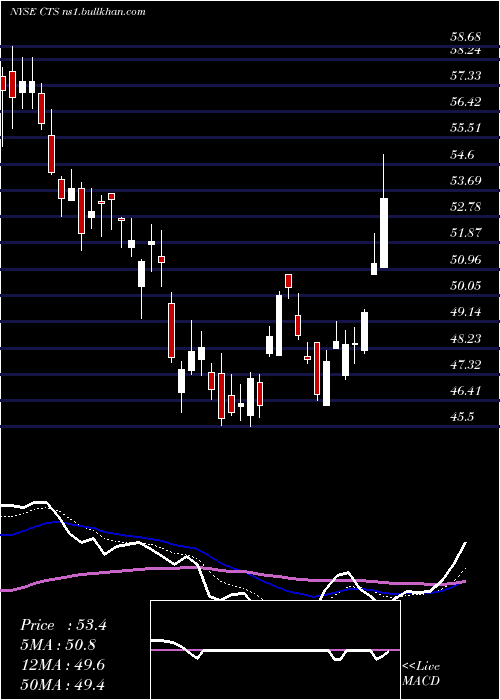
Task: Click the 52.78 price axis label
Action: 466,207
